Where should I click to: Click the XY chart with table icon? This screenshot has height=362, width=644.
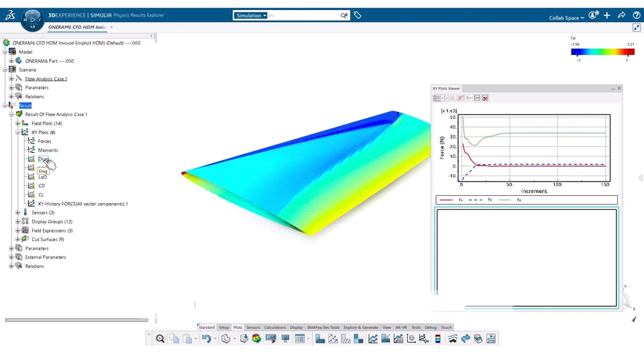(x=398, y=339)
